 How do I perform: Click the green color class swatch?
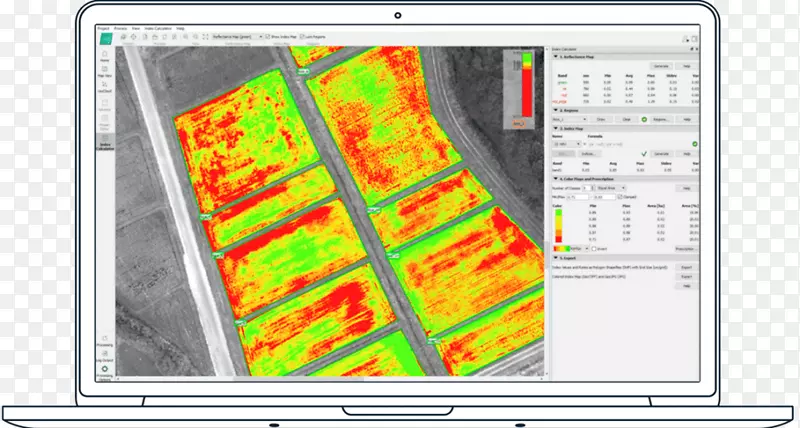(559, 212)
